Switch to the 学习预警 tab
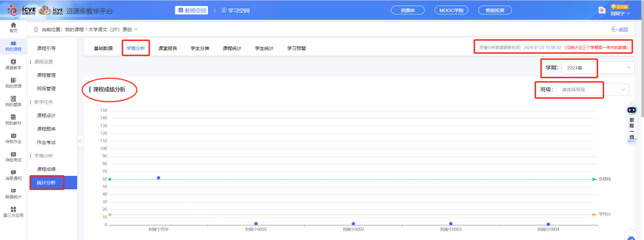Image resolution: width=644 pixels, height=240 pixels. tap(296, 48)
